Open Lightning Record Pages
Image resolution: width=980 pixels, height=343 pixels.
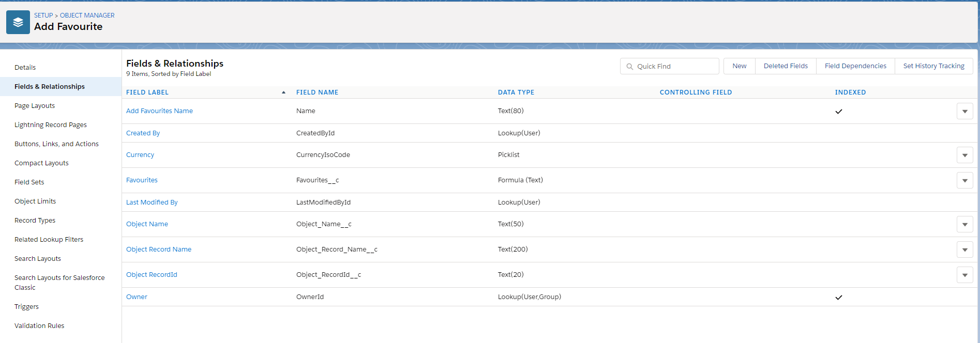[x=51, y=125]
